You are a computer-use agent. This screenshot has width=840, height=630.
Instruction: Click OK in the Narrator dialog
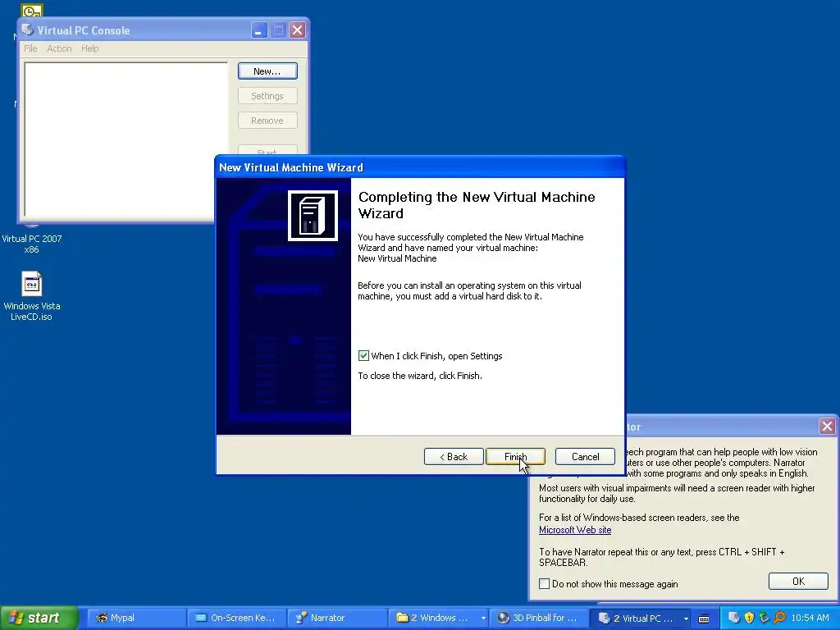click(798, 582)
